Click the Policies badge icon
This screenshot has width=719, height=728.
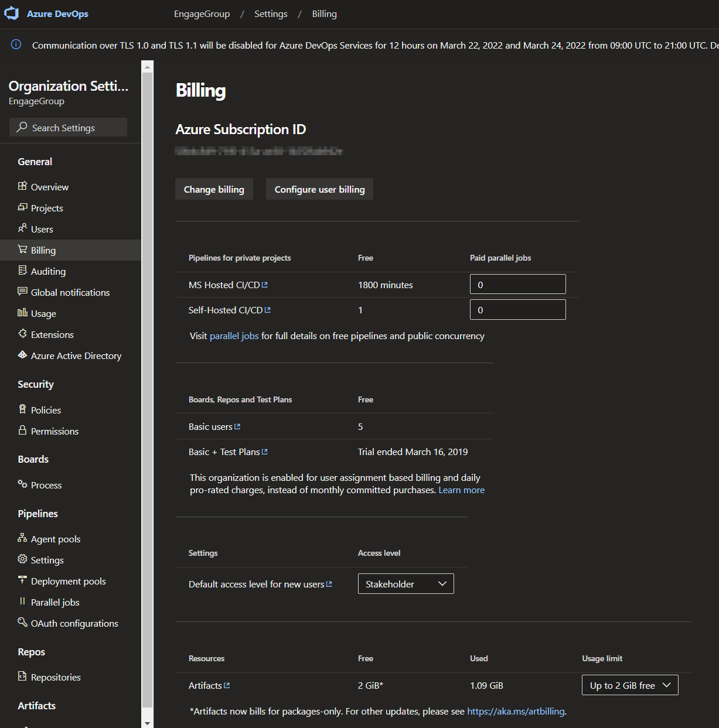pyautogui.click(x=22, y=409)
